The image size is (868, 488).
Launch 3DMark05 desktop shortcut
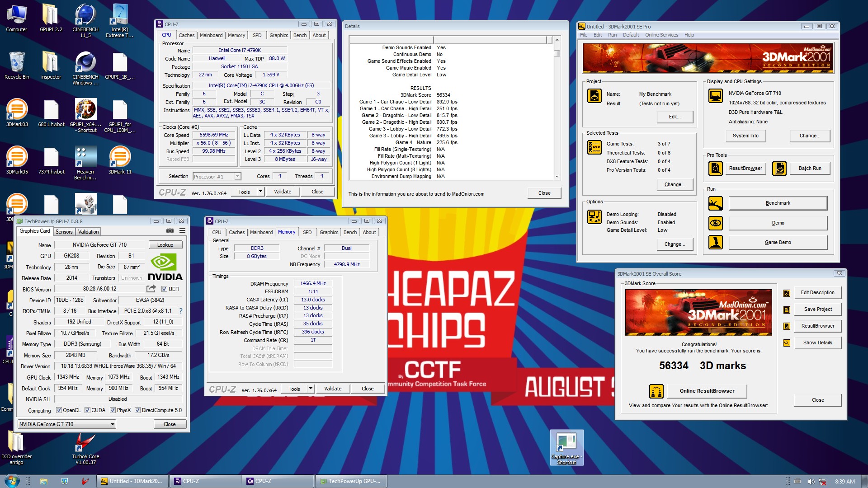17,160
